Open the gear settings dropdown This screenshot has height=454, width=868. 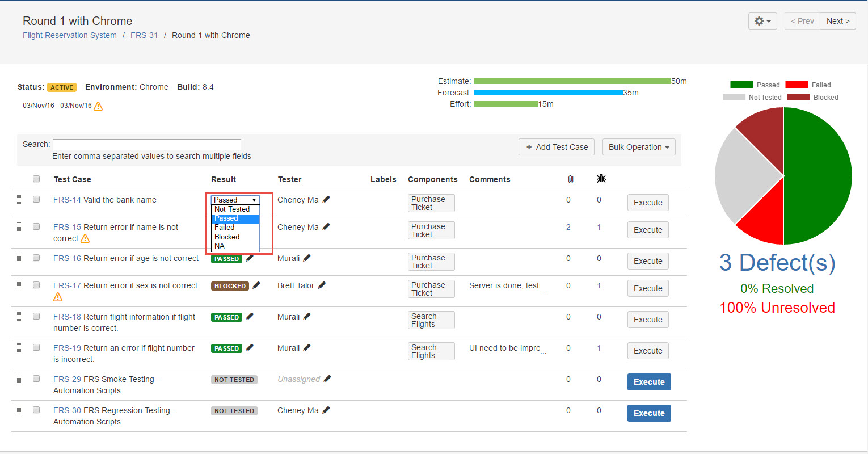click(x=762, y=21)
